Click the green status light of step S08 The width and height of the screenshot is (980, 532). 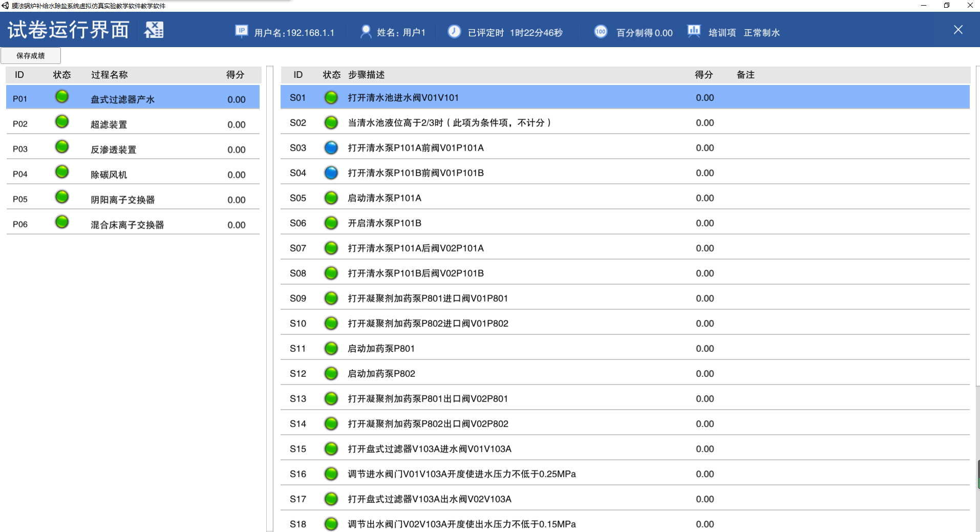(331, 273)
